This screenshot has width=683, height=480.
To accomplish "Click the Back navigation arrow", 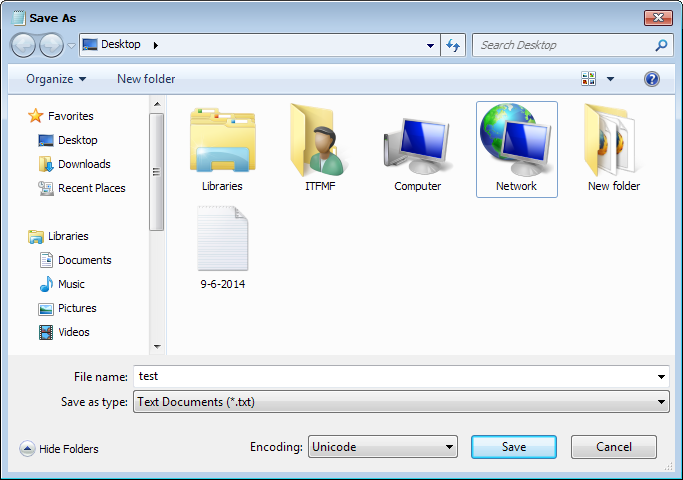I will 23,45.
